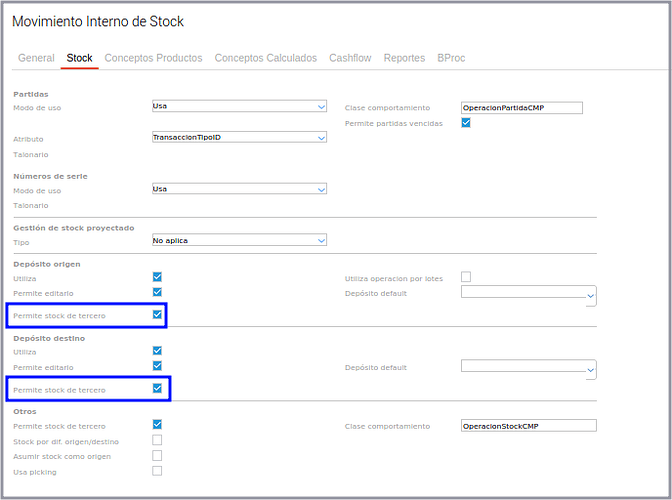672x500 pixels.
Task: Switch to the General tab
Action: pyautogui.click(x=36, y=58)
